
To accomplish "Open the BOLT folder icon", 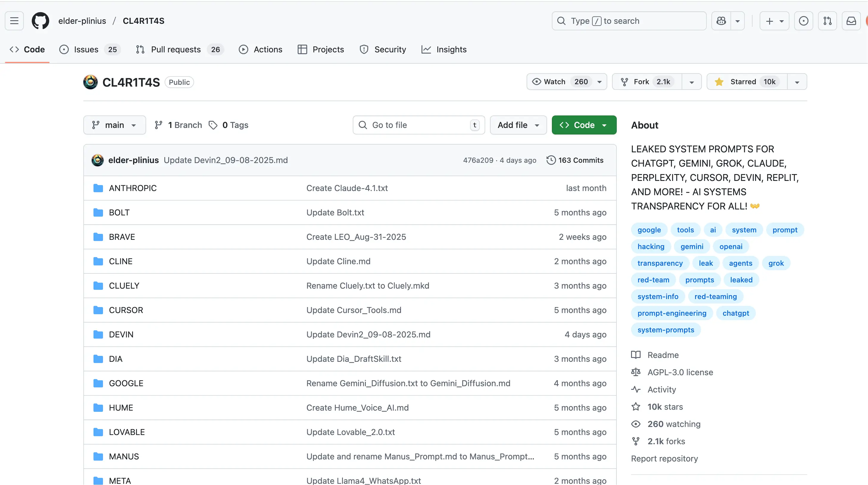I will (98, 212).
